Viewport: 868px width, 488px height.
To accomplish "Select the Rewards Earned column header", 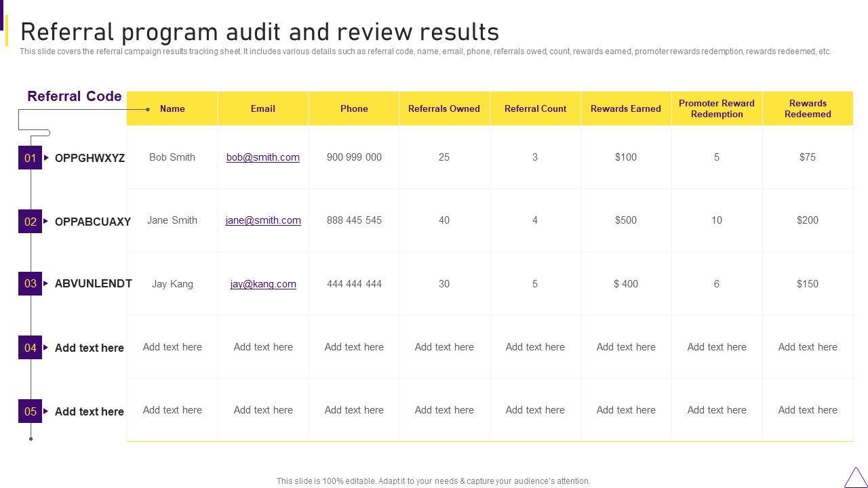I will coord(626,108).
